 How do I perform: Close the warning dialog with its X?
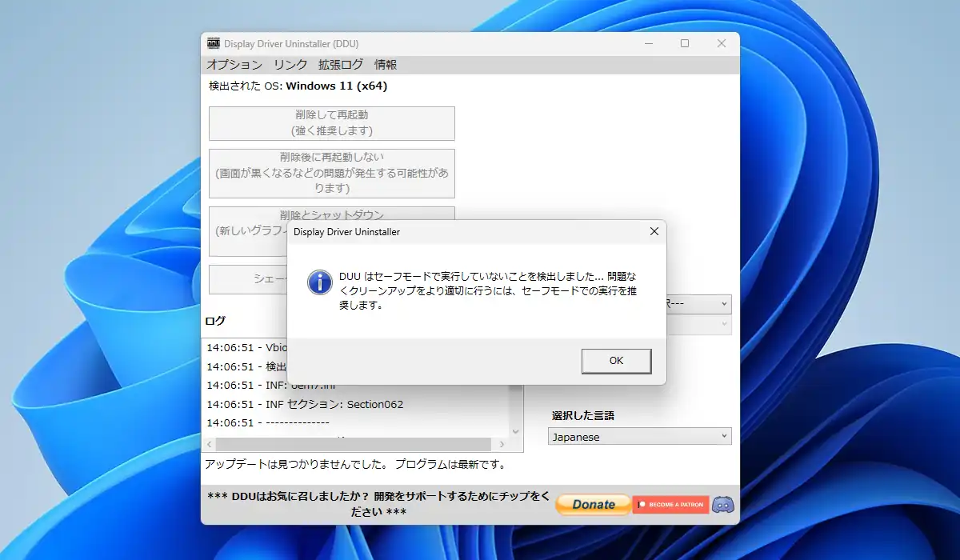pos(654,232)
